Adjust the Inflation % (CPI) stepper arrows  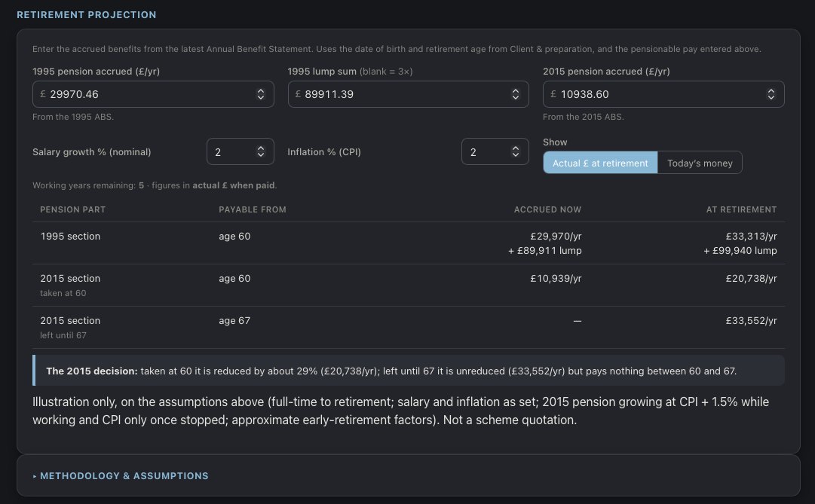click(x=515, y=151)
